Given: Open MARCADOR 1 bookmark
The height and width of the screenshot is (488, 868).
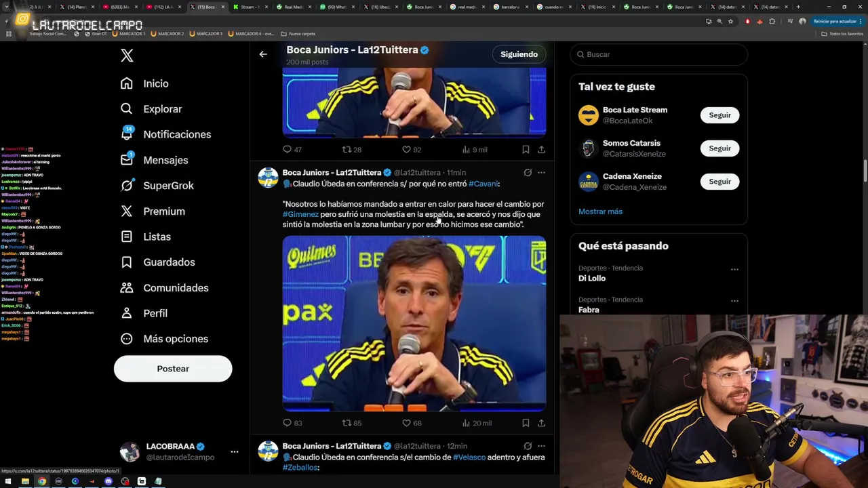Looking at the screenshot, I should point(129,33).
